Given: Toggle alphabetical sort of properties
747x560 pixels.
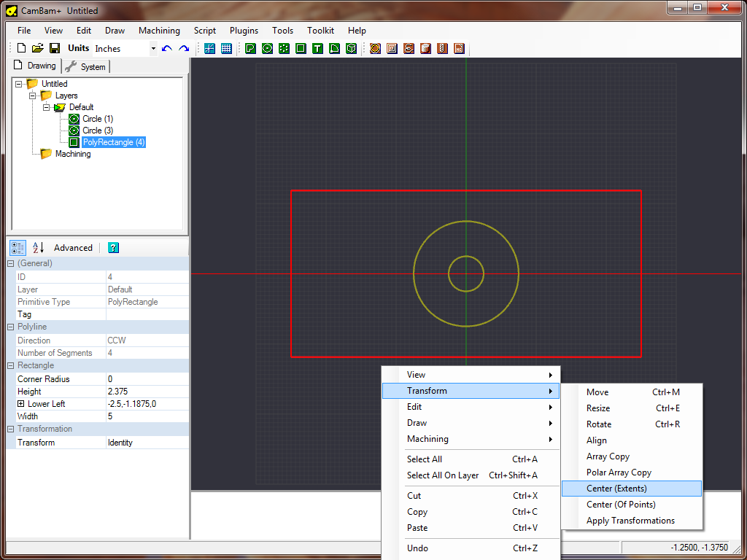Looking at the screenshot, I should [x=39, y=248].
